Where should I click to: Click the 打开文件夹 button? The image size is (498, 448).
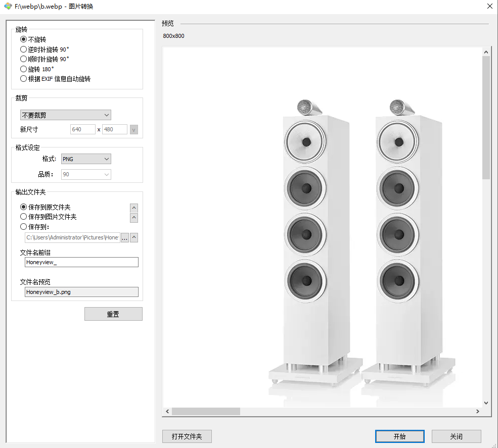pos(187,436)
